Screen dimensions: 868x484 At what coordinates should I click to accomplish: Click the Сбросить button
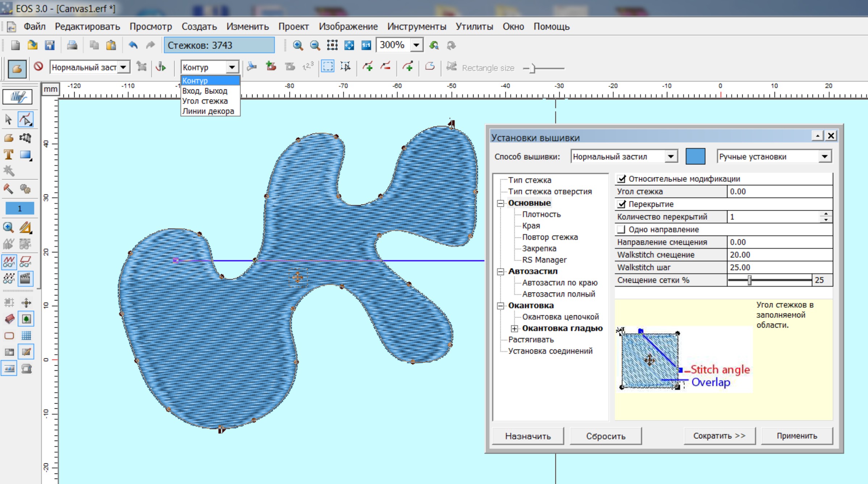(605, 436)
